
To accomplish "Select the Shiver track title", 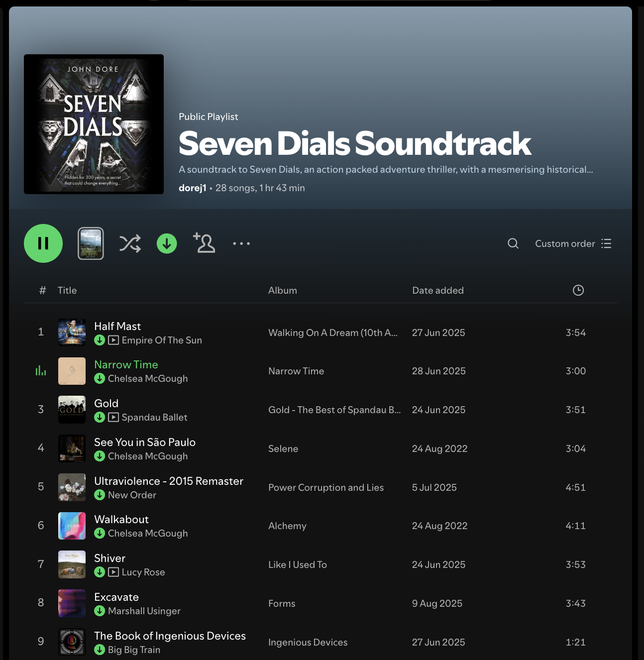I will [x=109, y=558].
